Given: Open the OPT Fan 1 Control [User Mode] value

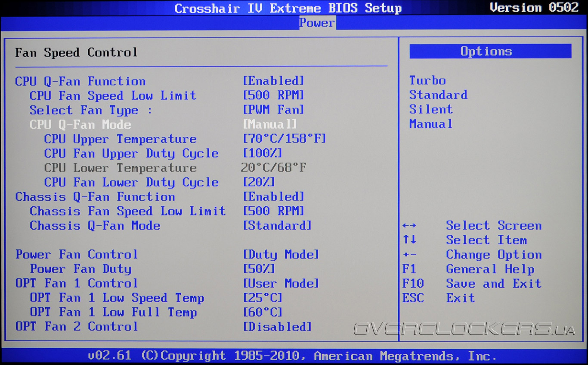Looking at the screenshot, I should tap(281, 283).
